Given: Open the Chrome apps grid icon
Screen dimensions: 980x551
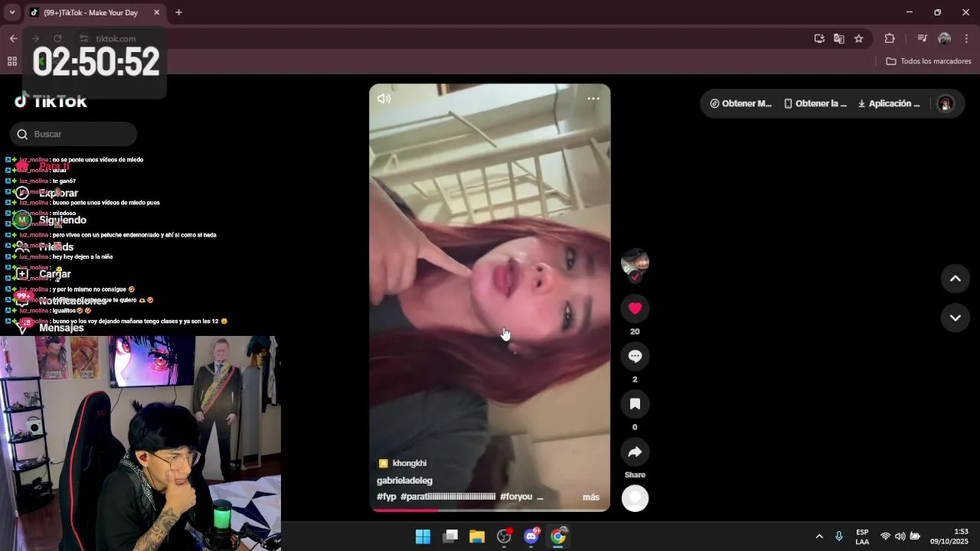Looking at the screenshot, I should click(12, 61).
